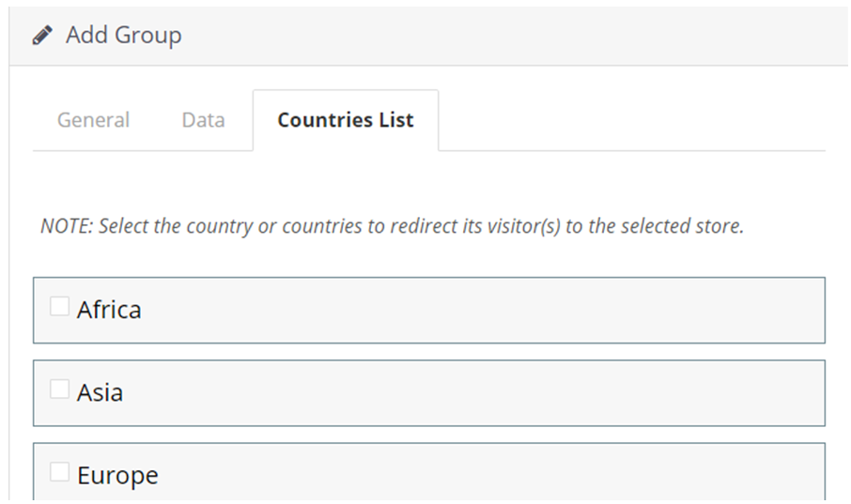Click the pencil icon beside Add Group
Image resolution: width=851 pixels, height=504 pixels.
(42, 36)
